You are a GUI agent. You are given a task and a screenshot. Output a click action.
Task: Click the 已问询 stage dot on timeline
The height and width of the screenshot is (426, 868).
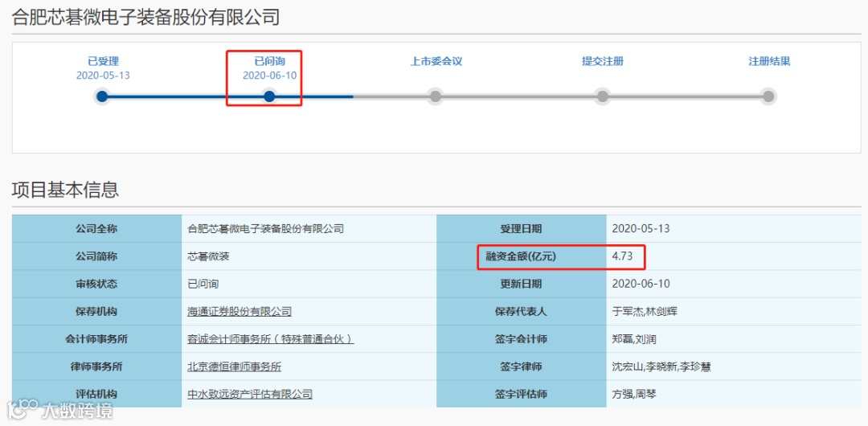(x=269, y=96)
